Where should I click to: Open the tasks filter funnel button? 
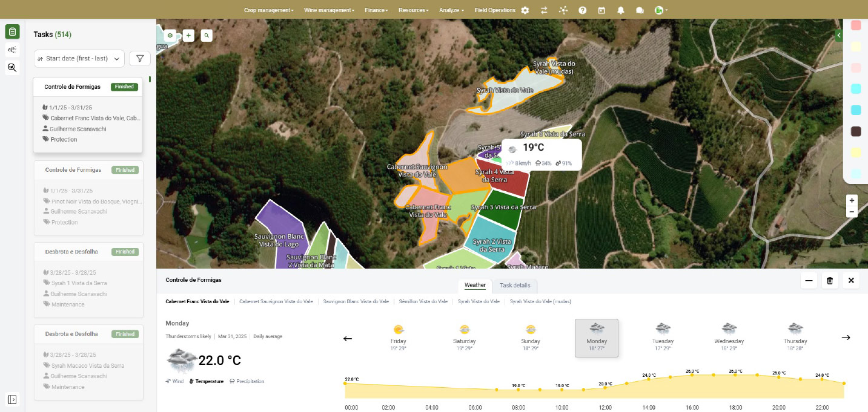click(140, 59)
